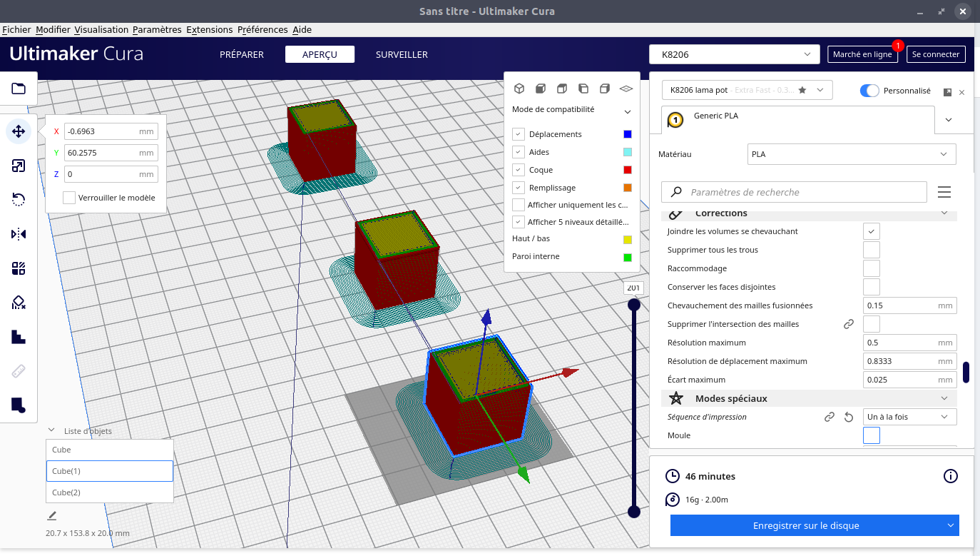Uncheck Afficher 5 niveaux détaillés
980x556 pixels.
click(x=519, y=222)
